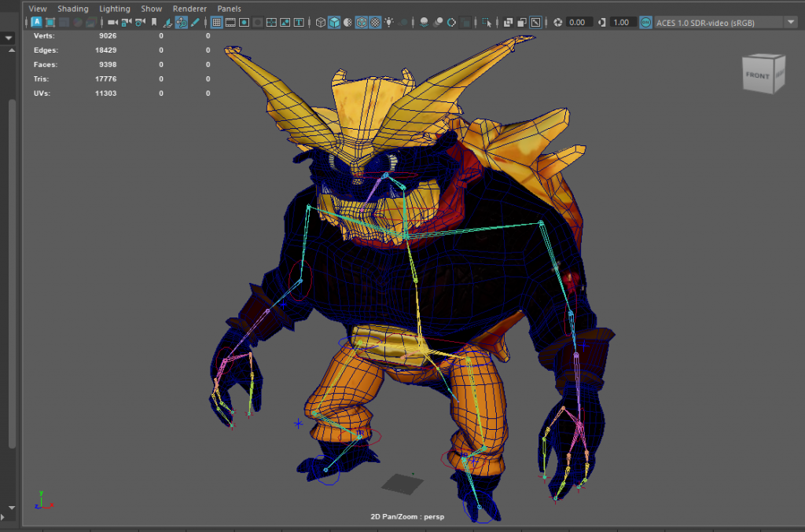Click the Motion Blur spheres icon

click(438, 22)
